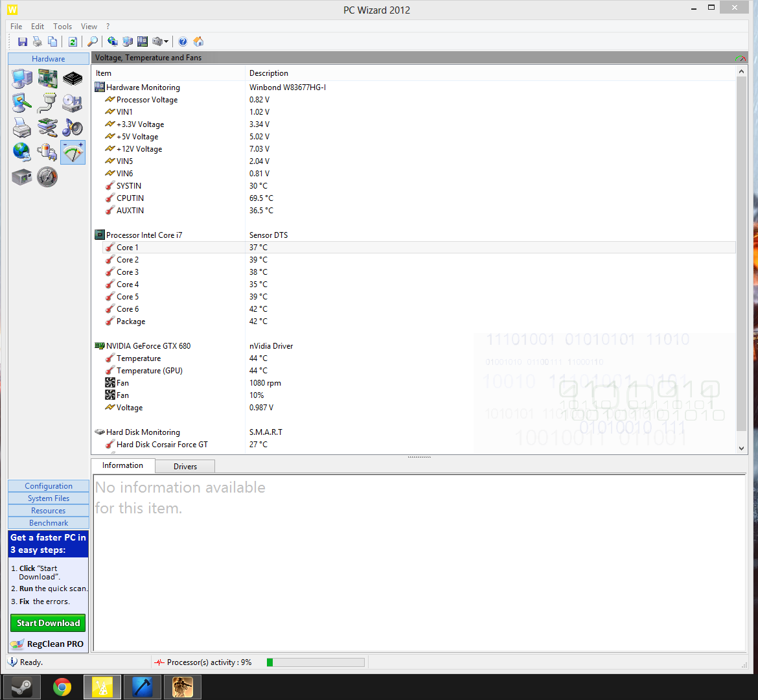Click the Print toolbar icon
The image size is (758, 700).
37,41
